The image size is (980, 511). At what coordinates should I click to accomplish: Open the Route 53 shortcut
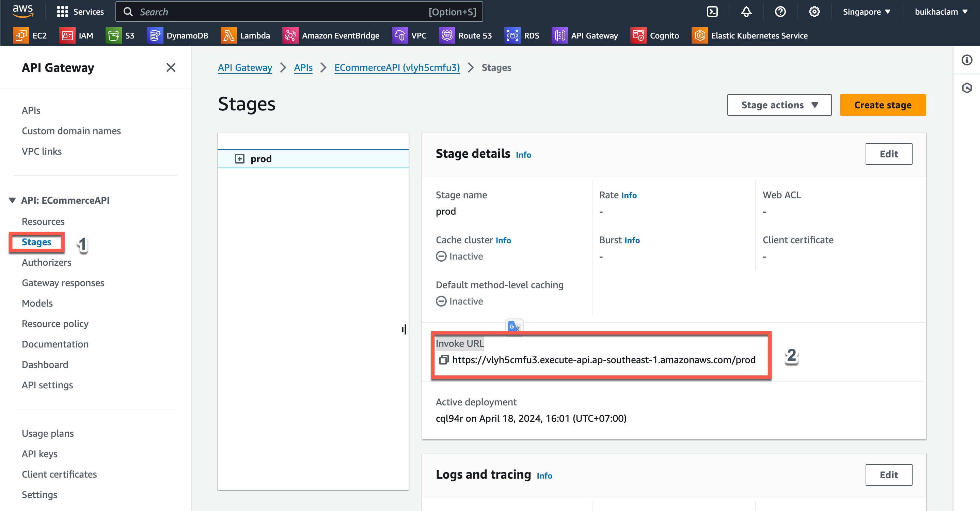465,35
